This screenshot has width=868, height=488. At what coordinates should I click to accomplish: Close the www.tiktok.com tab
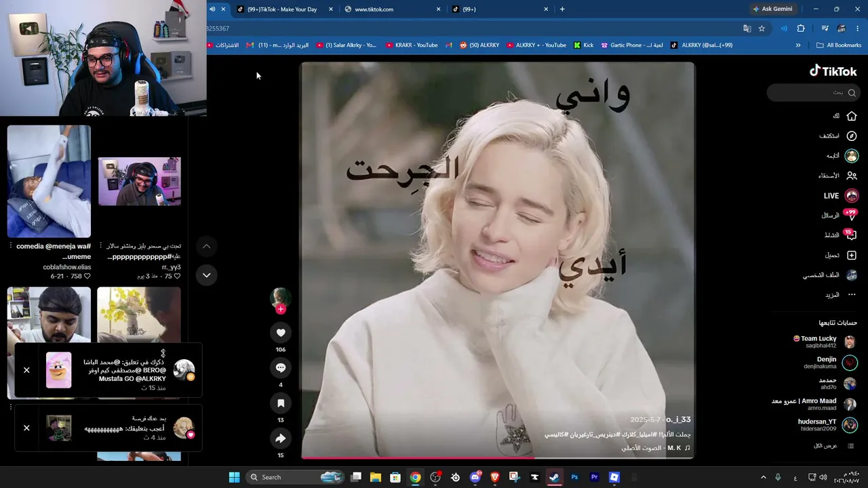click(x=438, y=9)
